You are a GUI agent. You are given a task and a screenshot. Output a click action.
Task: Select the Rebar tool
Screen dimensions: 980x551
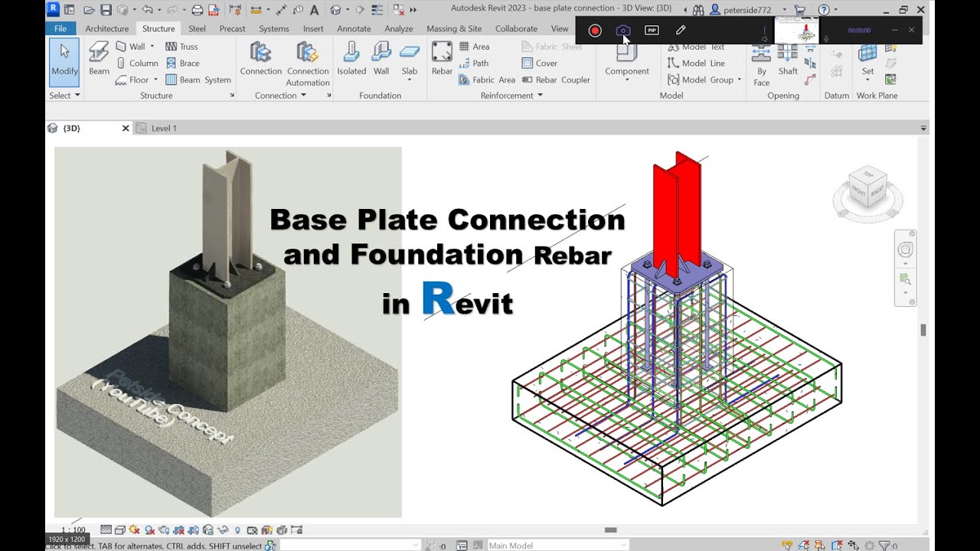tap(442, 59)
